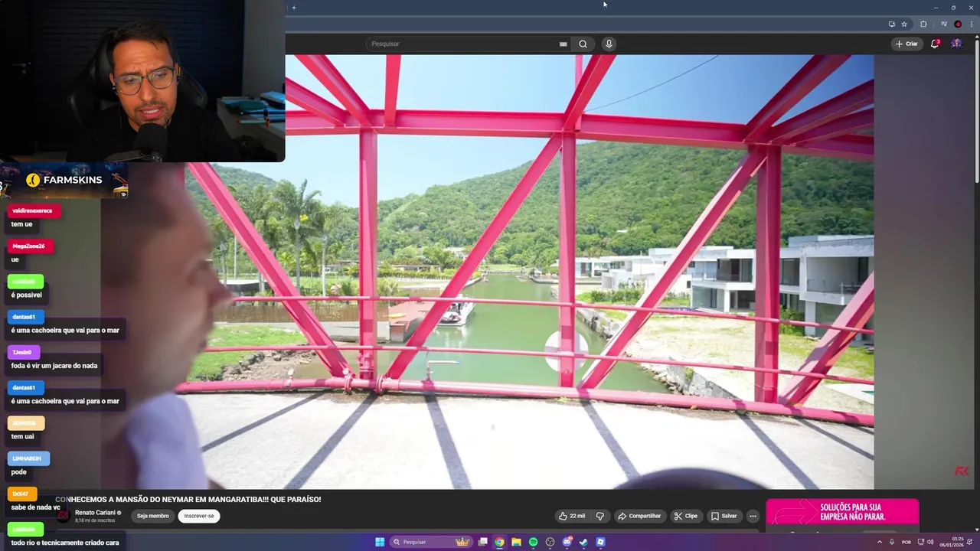Open Chrome extensions puzzle icon
The height and width of the screenshot is (551, 980).
coord(923,24)
